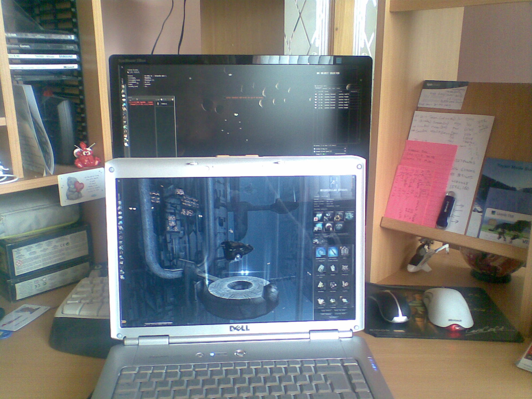Select the middle ore item in hangar third row
Viewport: 532px width, 399px height.
click(x=333, y=285)
